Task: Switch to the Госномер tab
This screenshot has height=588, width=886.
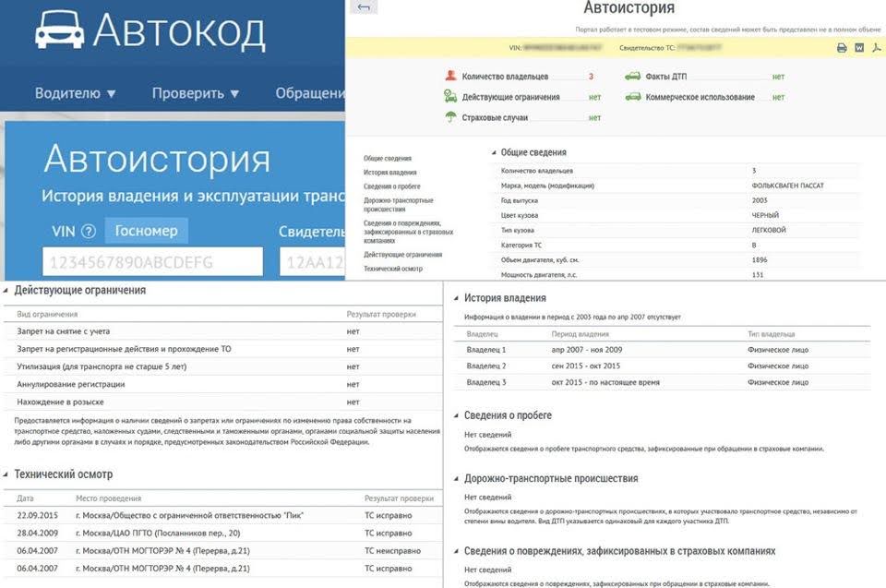Action: [147, 231]
